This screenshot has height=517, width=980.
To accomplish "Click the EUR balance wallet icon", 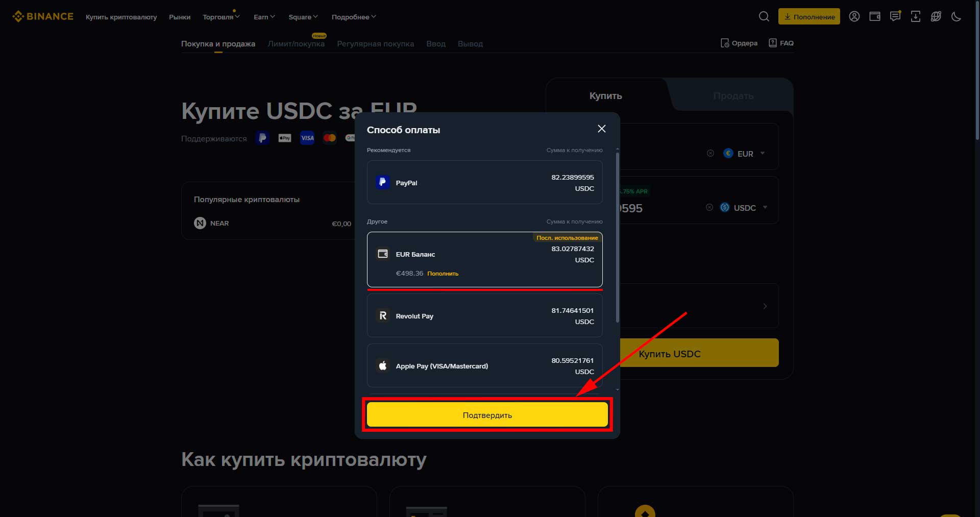I will pos(383,254).
